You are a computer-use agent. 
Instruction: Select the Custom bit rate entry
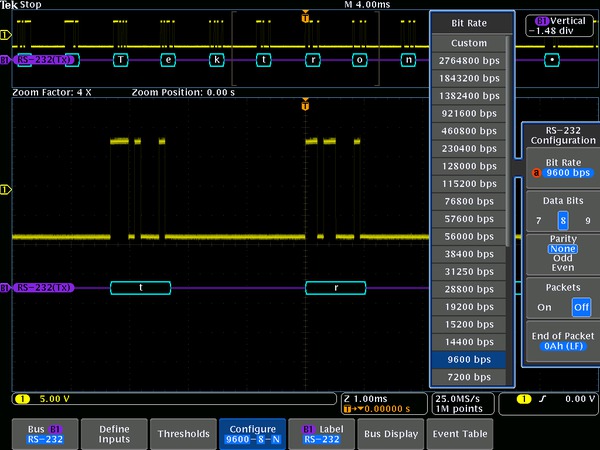tap(469, 43)
